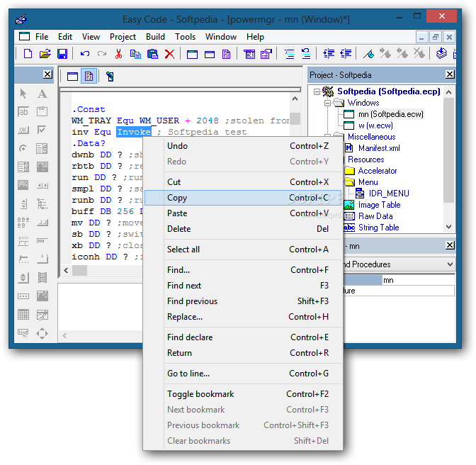The image size is (476, 465).
Task: Select IDR_MENU in project tree
Action: point(389,194)
